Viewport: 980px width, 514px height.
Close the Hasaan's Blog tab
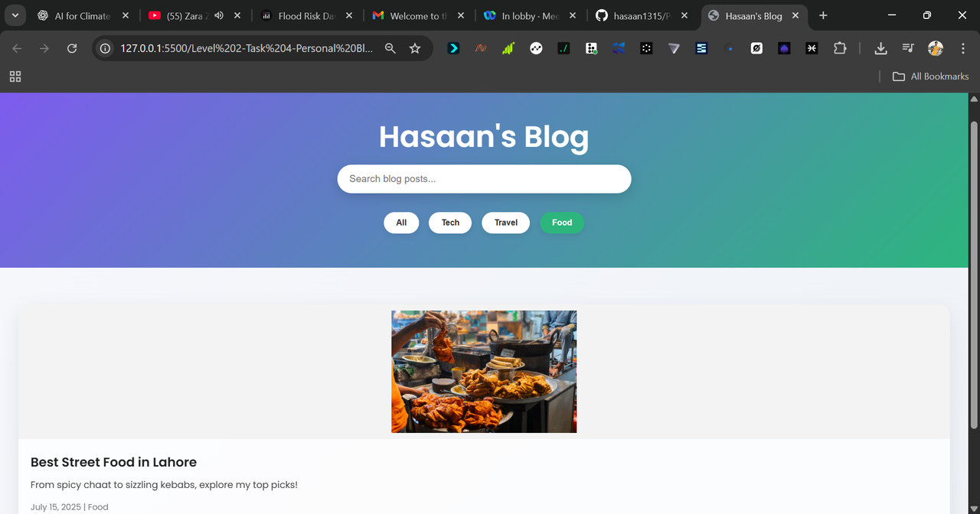pyautogui.click(x=795, y=15)
